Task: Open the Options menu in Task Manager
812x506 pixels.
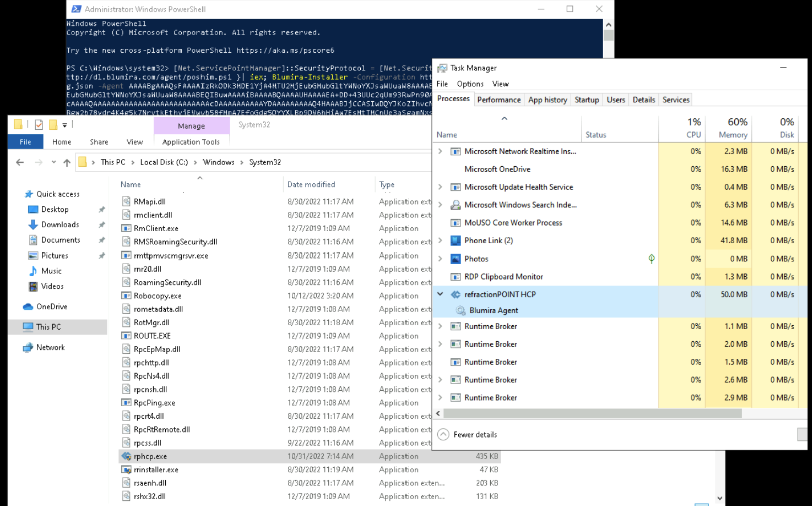Action: [x=470, y=84]
